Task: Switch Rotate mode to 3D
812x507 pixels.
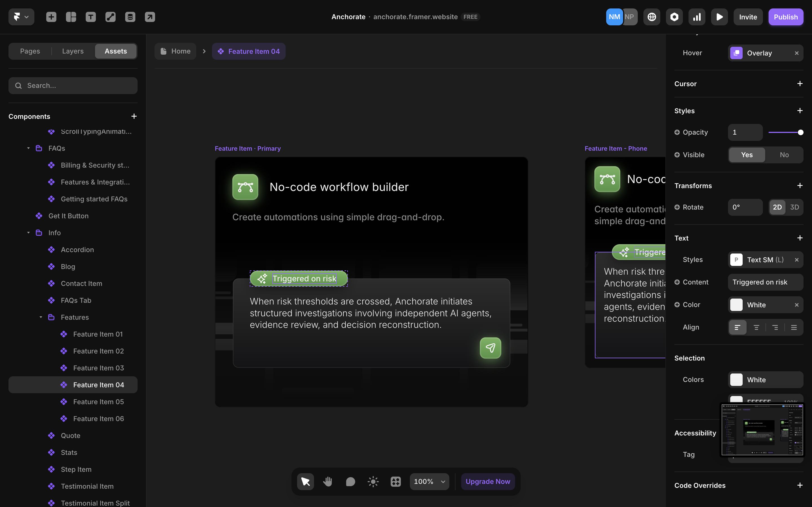Action: coord(795,207)
